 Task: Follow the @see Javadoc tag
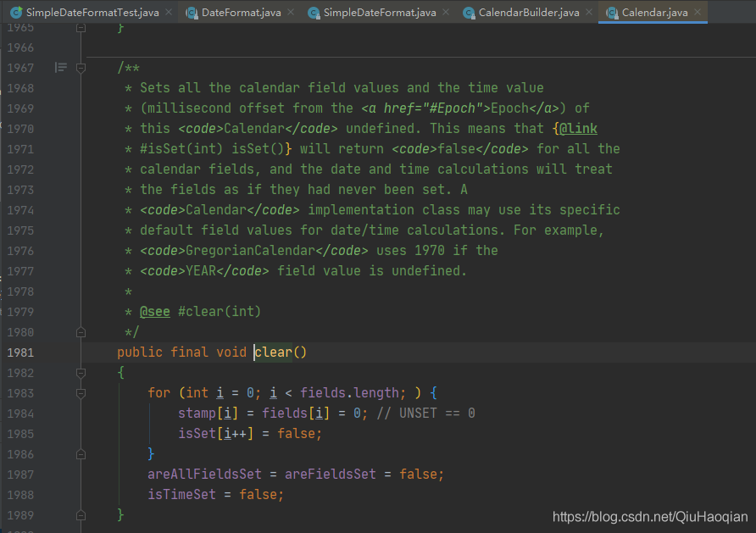[155, 312]
